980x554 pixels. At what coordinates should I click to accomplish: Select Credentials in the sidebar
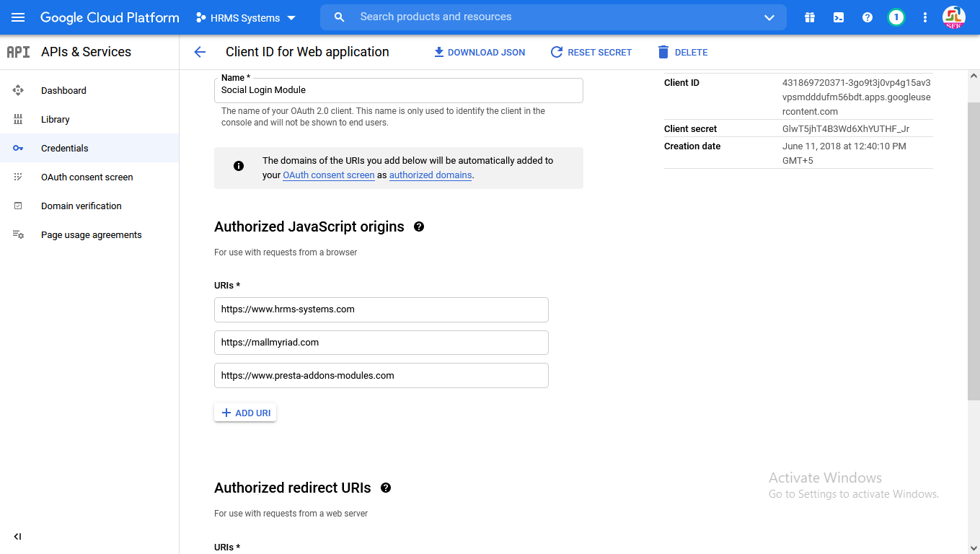coord(89,148)
